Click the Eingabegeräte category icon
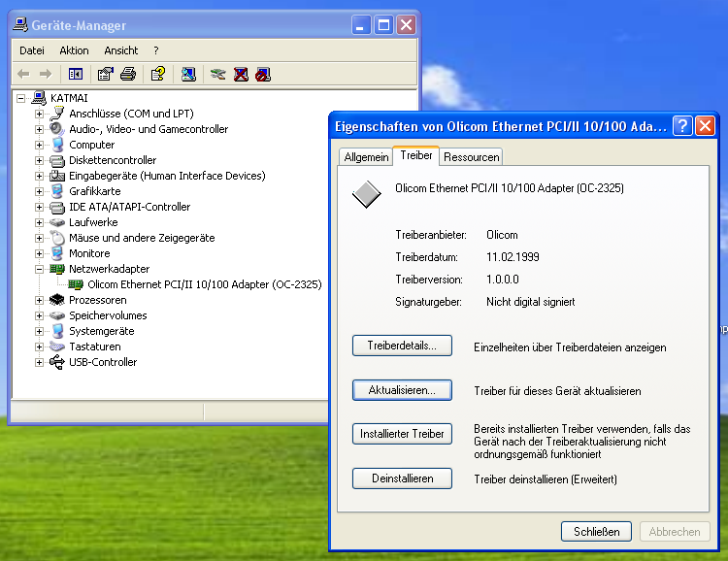Viewport: 728px width, 561px height. click(57, 176)
